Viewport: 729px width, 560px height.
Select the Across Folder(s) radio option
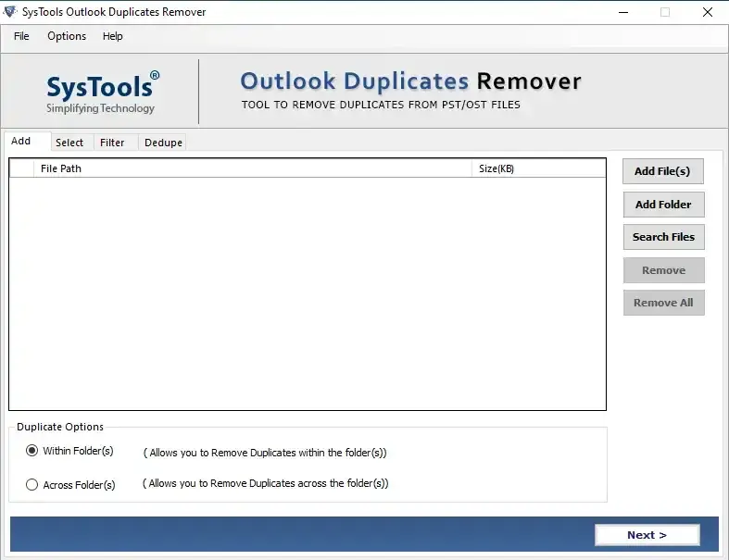coord(32,484)
